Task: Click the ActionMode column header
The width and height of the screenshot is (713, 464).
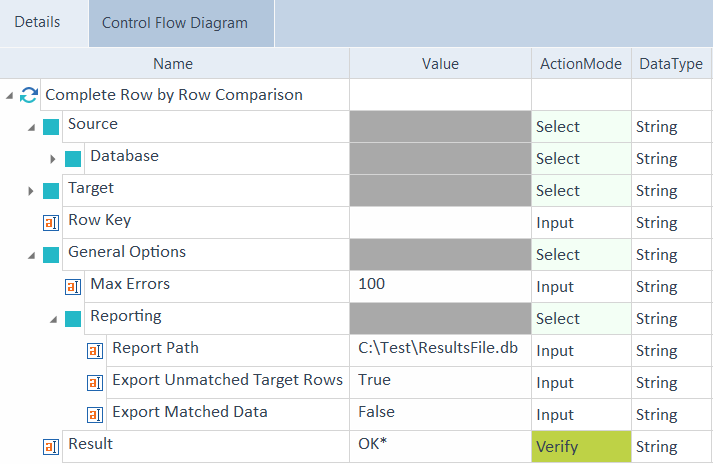Action: tap(581, 64)
